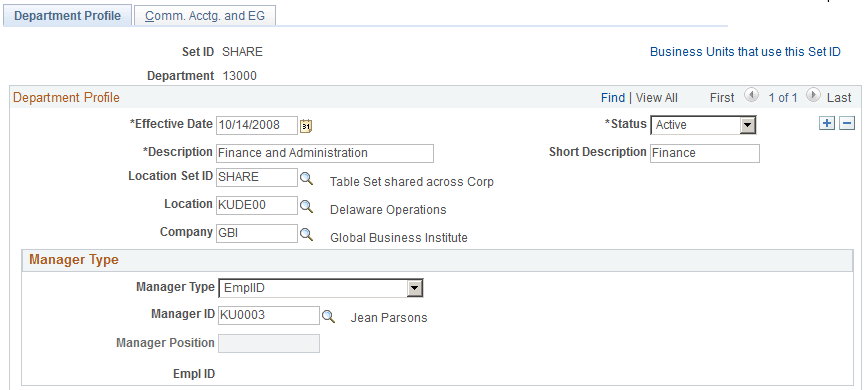Go to next row arrow

click(x=813, y=96)
